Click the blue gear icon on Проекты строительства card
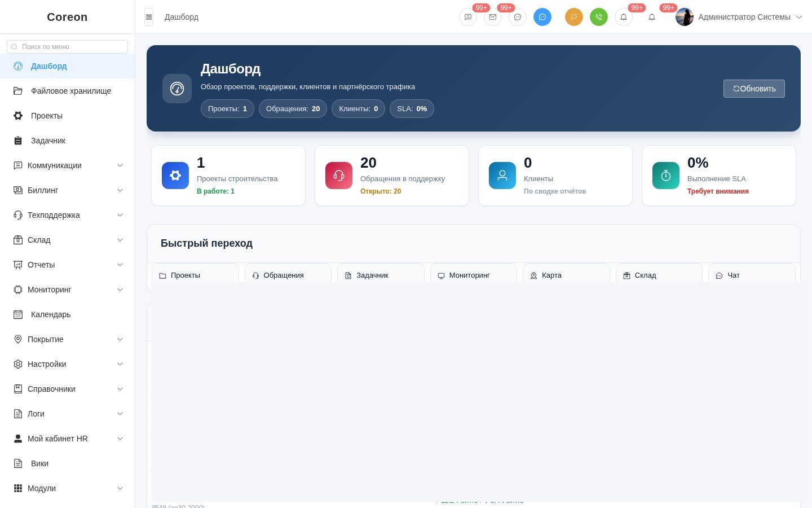 [x=175, y=176]
